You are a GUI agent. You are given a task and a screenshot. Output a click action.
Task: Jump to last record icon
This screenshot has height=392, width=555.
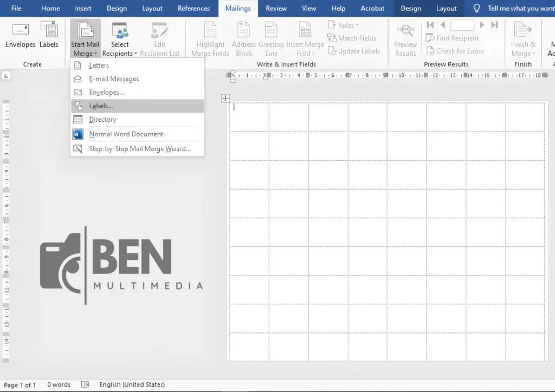click(x=494, y=25)
